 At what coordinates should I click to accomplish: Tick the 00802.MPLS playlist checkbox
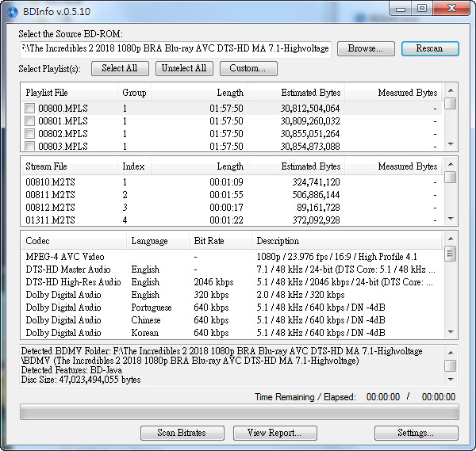(x=30, y=133)
